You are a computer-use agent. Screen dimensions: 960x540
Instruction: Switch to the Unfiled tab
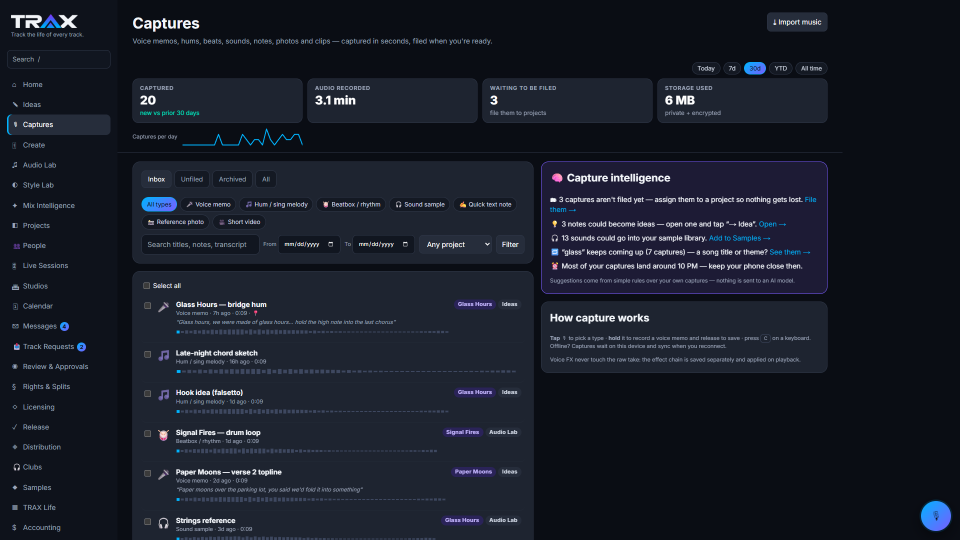pyautogui.click(x=192, y=179)
